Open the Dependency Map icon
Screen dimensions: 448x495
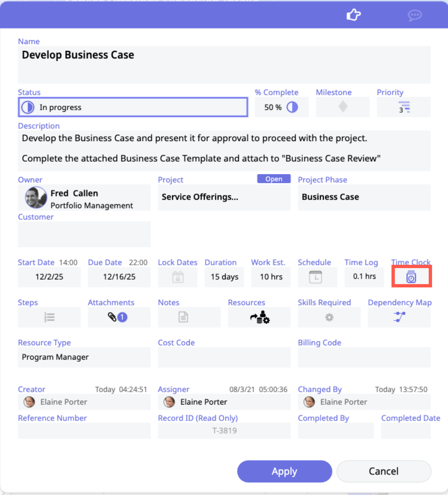click(x=399, y=317)
